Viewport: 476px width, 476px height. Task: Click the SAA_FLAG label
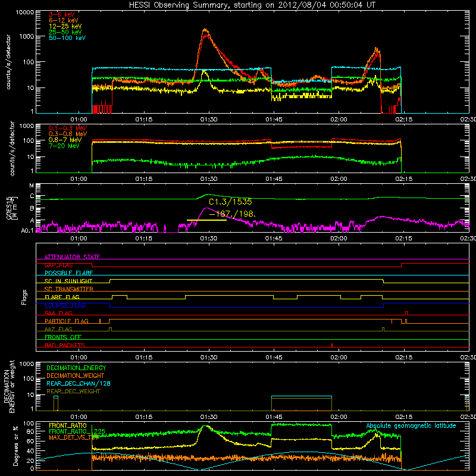[58, 313]
